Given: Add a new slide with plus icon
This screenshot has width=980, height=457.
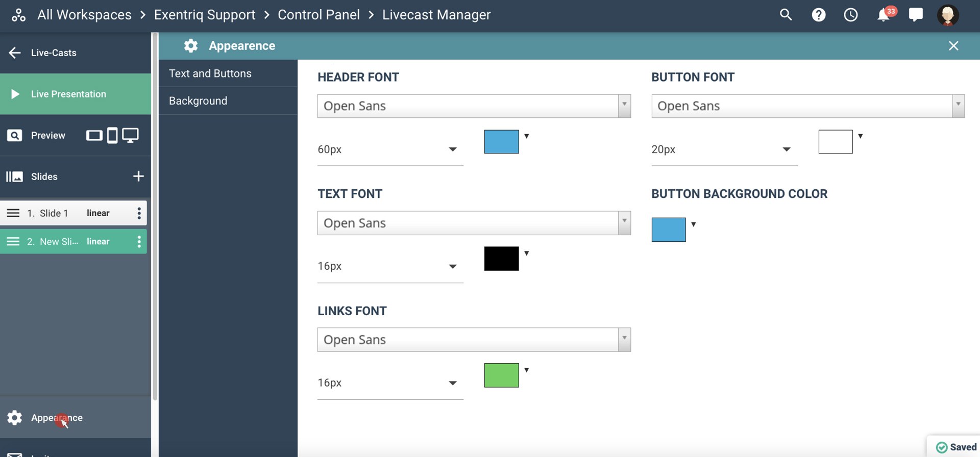Looking at the screenshot, I should click(138, 176).
